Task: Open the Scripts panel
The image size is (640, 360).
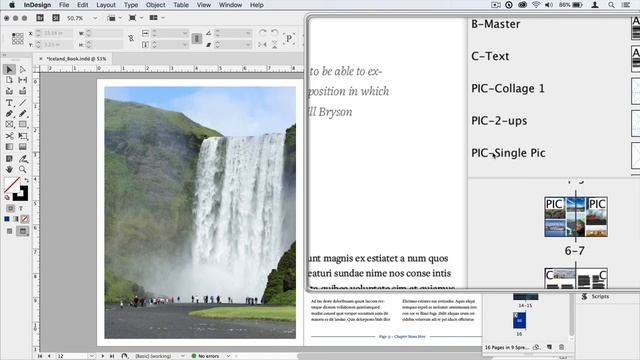Action: (x=596, y=297)
